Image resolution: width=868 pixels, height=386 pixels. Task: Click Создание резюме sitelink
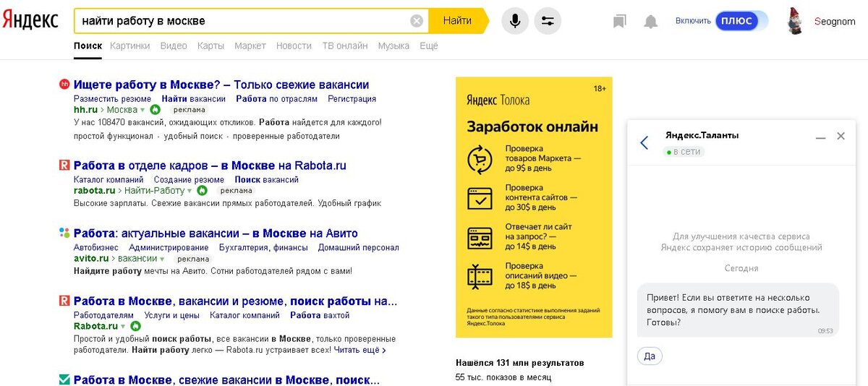(x=189, y=180)
